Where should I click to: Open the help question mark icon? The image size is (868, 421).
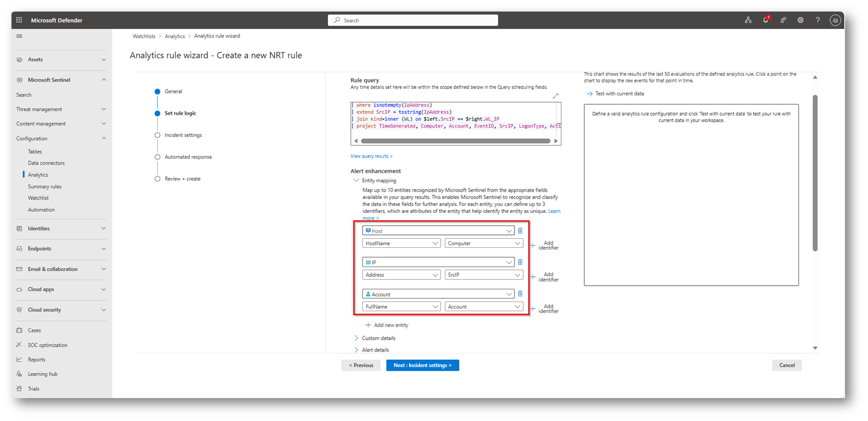tap(818, 20)
